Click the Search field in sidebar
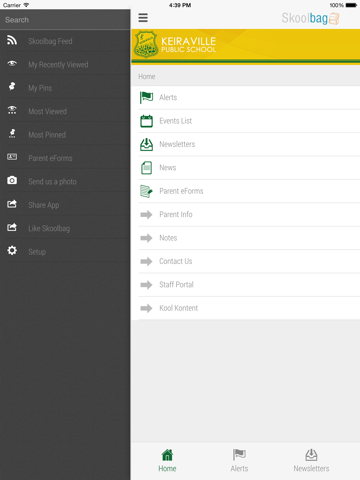Image resolution: width=360 pixels, height=480 pixels. click(65, 20)
